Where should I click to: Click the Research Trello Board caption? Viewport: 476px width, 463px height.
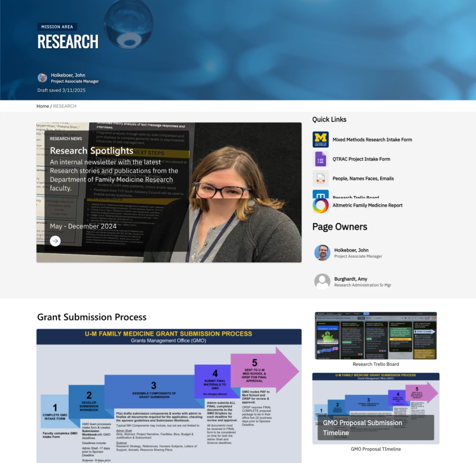pyautogui.click(x=375, y=364)
